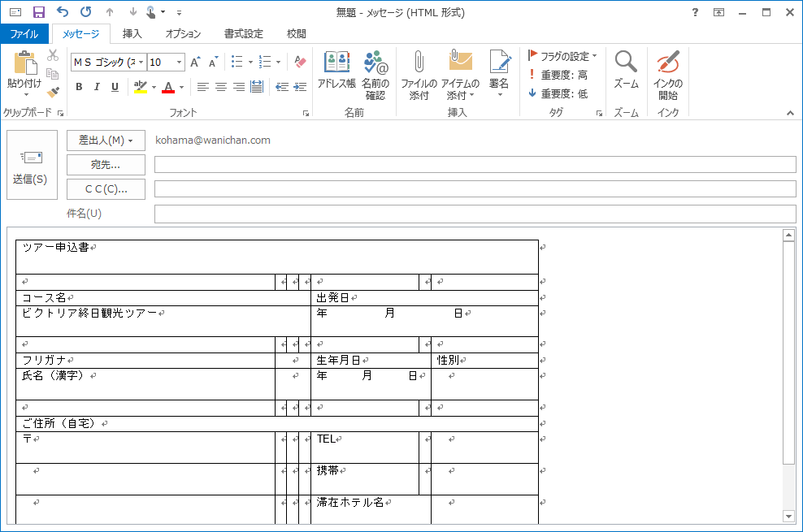
Task: Expand bullet list style dropdown arrow
Action: click(x=250, y=62)
